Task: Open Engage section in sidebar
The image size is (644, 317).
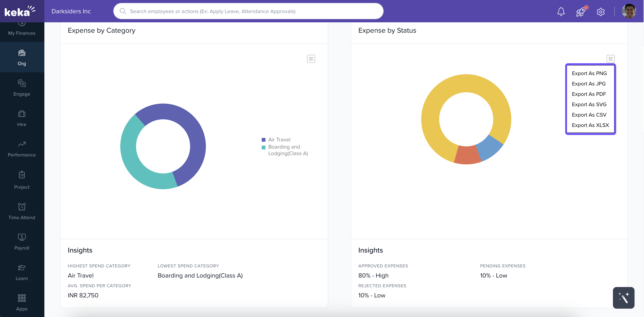Action: pyautogui.click(x=22, y=87)
